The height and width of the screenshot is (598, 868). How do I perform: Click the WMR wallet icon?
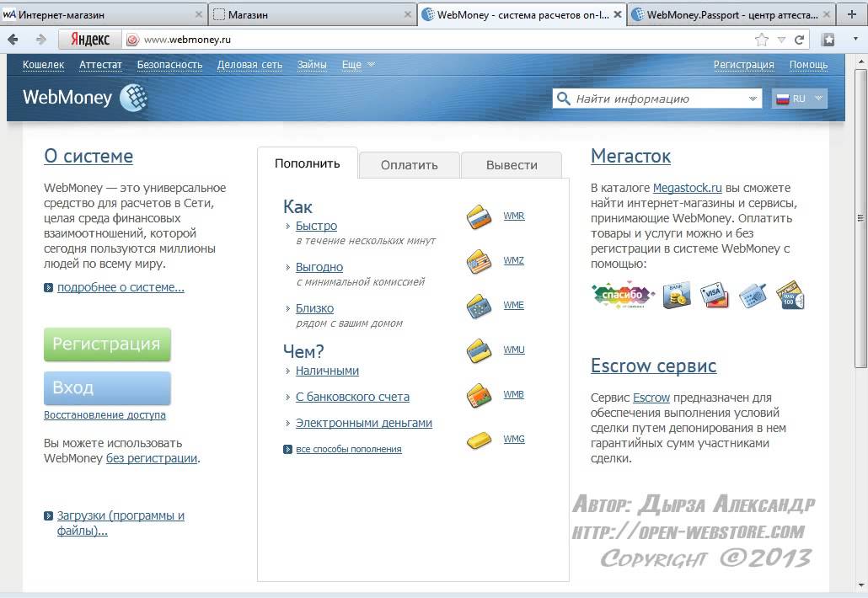pyautogui.click(x=479, y=216)
